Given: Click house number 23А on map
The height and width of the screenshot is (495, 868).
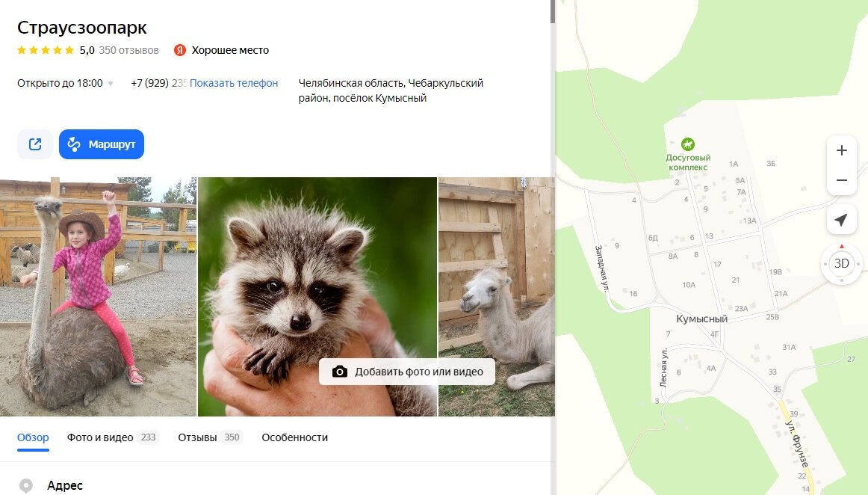Looking at the screenshot, I should click(741, 309).
